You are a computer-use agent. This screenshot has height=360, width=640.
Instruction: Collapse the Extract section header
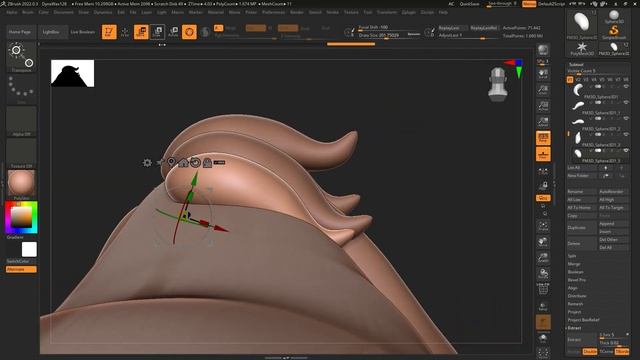574,328
